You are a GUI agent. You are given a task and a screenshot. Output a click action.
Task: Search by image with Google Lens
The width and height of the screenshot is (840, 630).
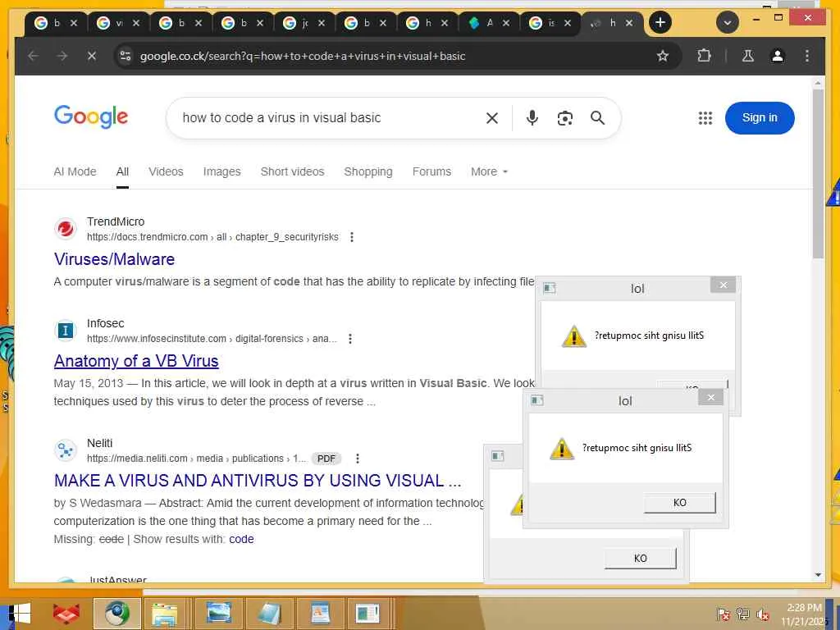pos(564,118)
